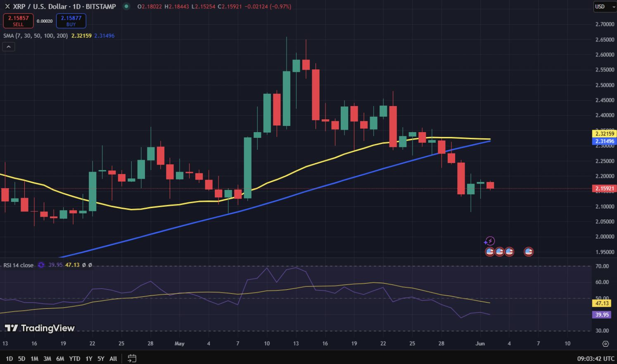The height and width of the screenshot is (364, 617).
Task: Select the YTD time range
Action: click(x=75, y=359)
